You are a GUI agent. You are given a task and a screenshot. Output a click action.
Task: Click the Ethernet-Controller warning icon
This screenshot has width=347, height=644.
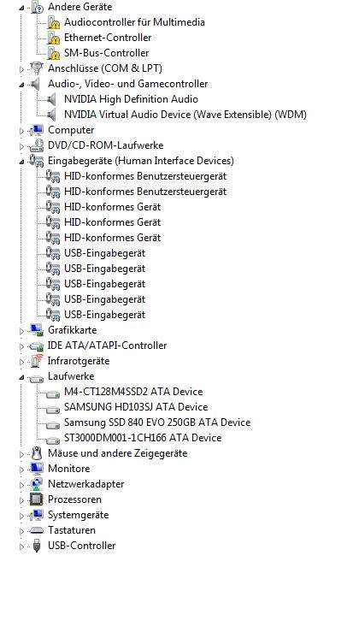coord(53,38)
